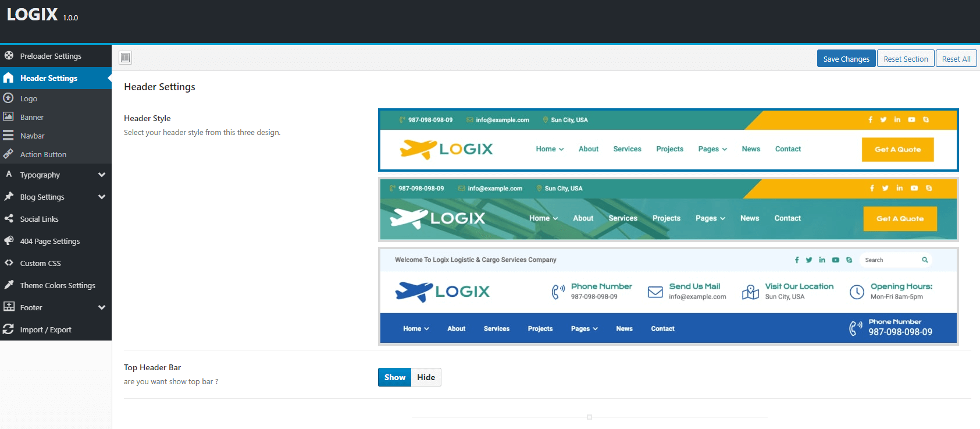Image resolution: width=980 pixels, height=429 pixels.
Task: Open the 404 Page Settings section
Action: coord(50,241)
